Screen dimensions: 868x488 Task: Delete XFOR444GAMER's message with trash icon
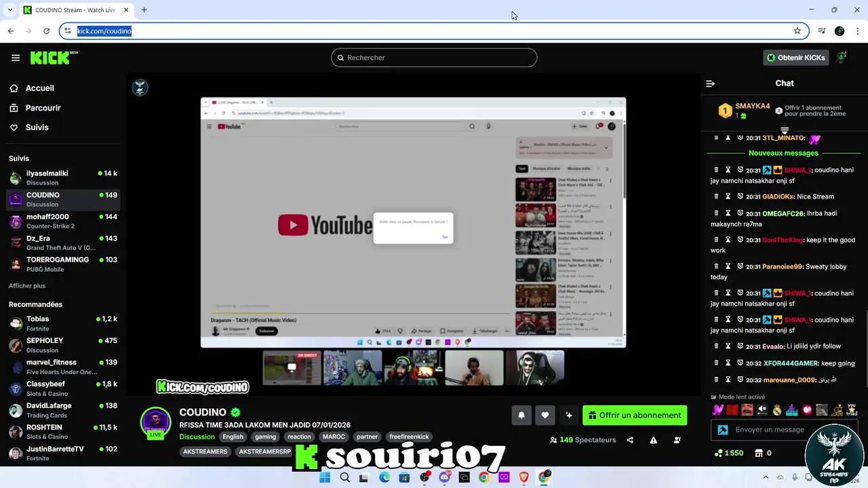coord(716,363)
